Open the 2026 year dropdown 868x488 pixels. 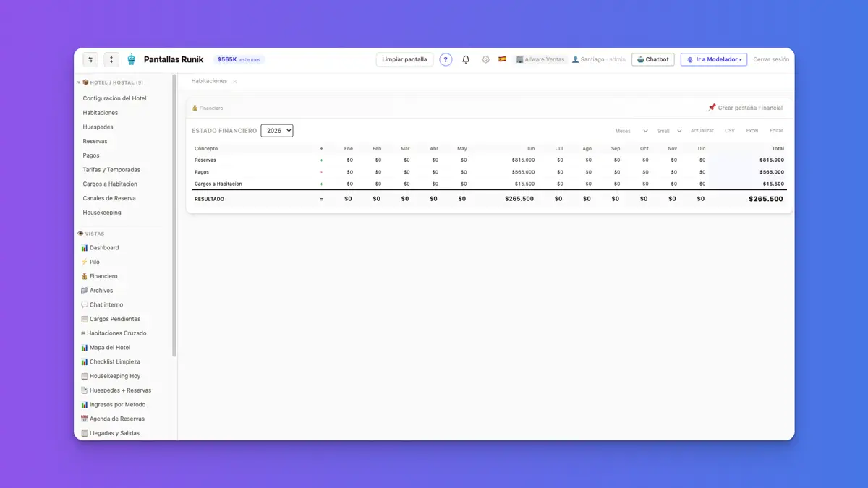point(277,131)
